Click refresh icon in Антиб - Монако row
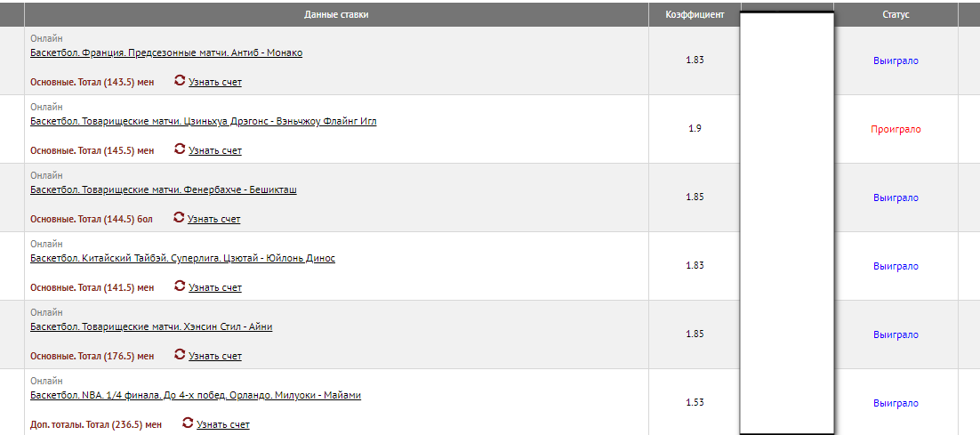Image resolution: width=980 pixels, height=435 pixels. coord(180,80)
